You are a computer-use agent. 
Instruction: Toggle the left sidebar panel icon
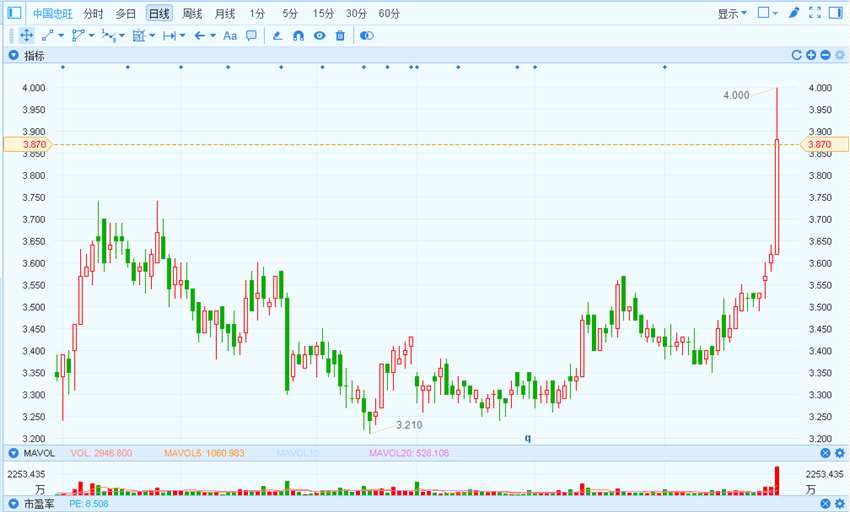(x=15, y=12)
